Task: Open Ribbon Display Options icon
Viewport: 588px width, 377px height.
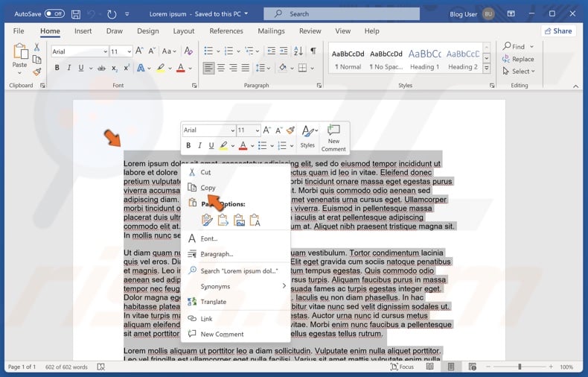Action: coord(511,13)
